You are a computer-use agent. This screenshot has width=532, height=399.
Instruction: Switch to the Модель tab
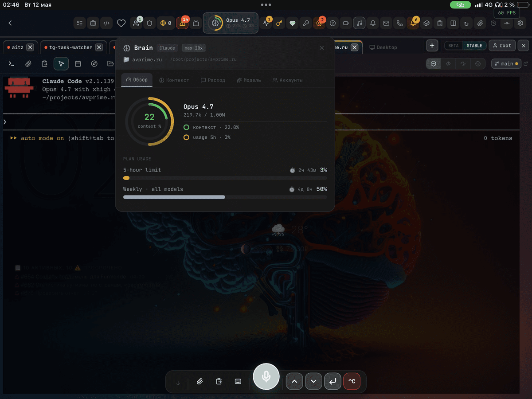coord(249,80)
